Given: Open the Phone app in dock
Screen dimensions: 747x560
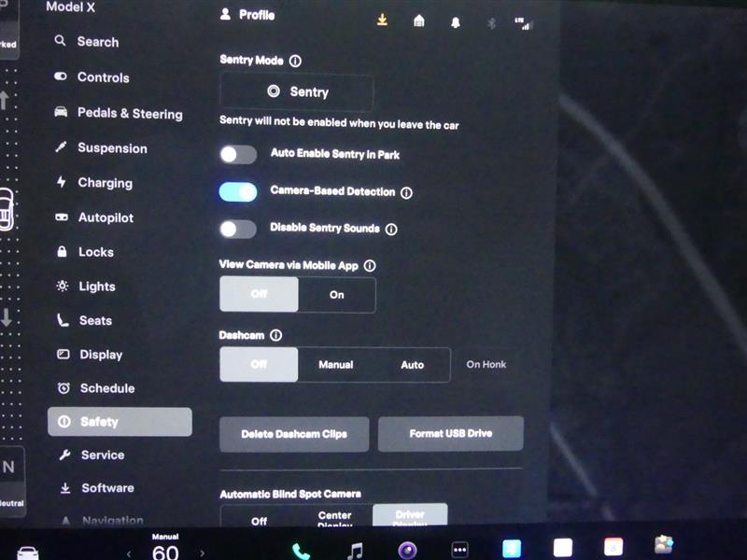Looking at the screenshot, I should click(301, 551).
